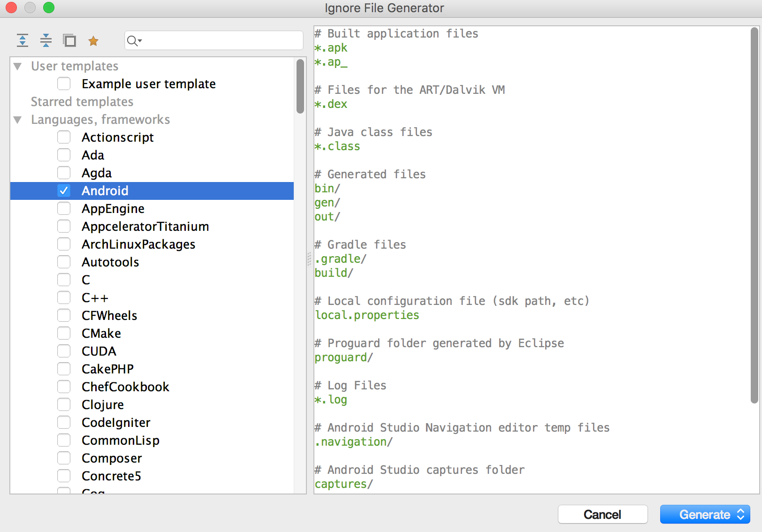
Task: Click the star icon to star template
Action: tap(93, 41)
